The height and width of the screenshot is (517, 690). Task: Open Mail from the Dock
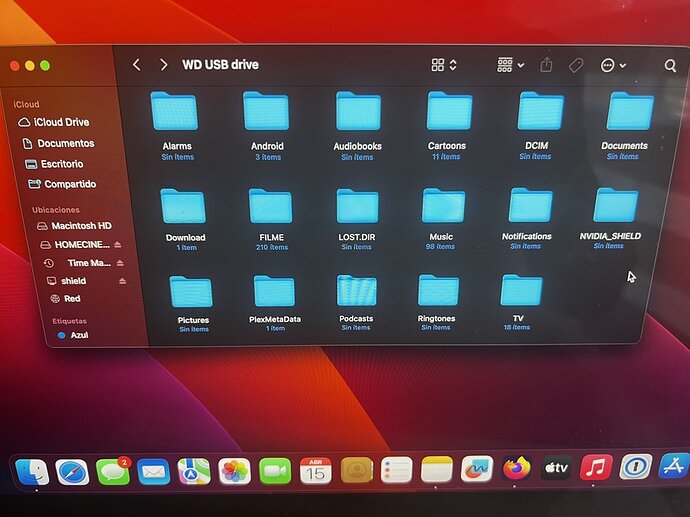(153, 472)
